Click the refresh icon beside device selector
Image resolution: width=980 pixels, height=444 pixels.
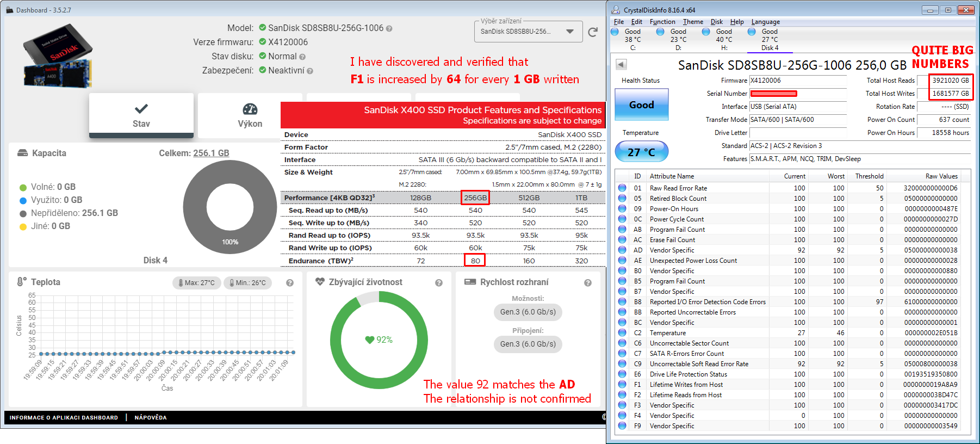(593, 32)
